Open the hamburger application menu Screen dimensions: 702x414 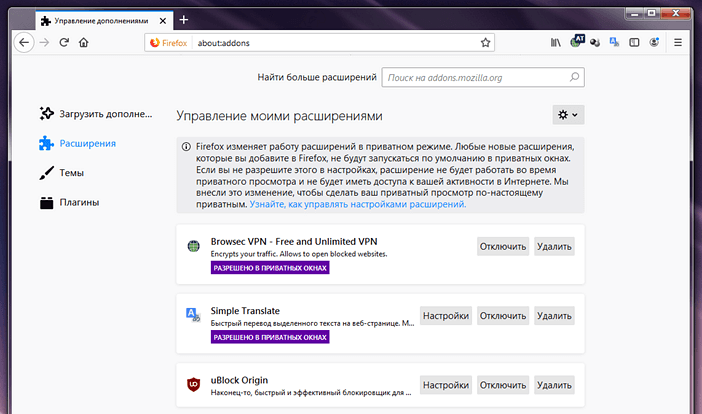point(678,43)
